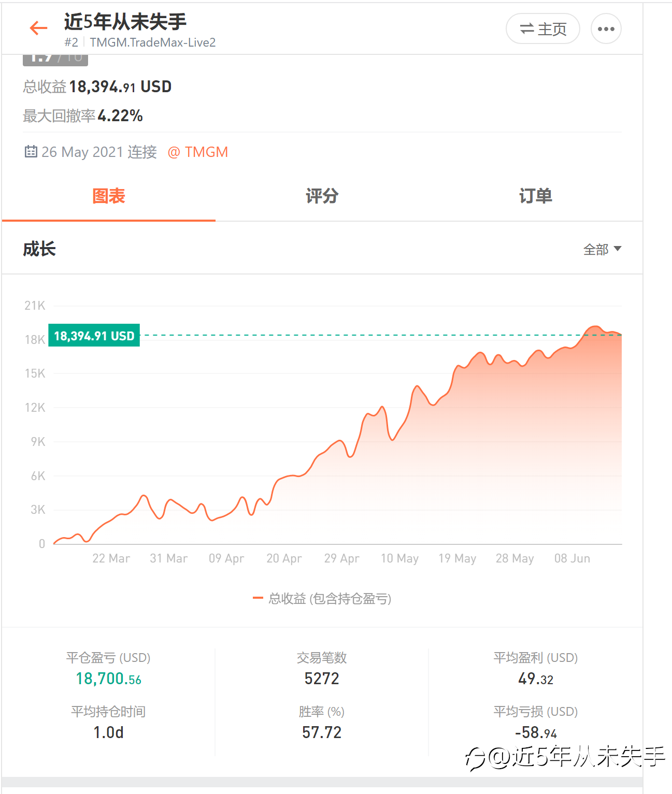Click the watermark logo at the bottom right
This screenshot has width=672, height=794.
(475, 758)
